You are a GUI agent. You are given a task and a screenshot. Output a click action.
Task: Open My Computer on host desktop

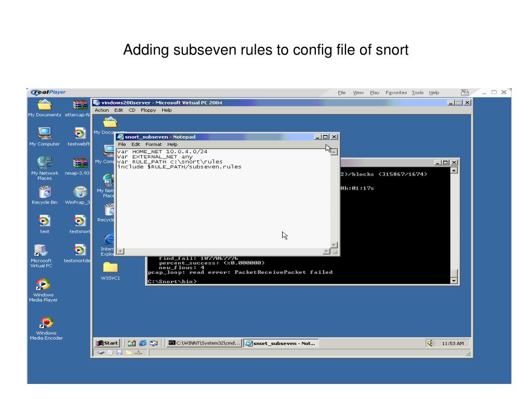(x=45, y=134)
